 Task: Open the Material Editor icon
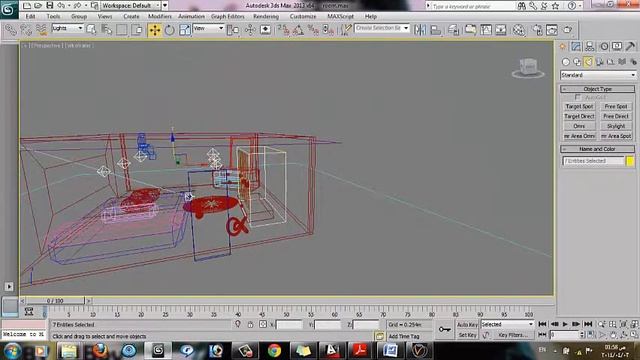(x=519, y=30)
